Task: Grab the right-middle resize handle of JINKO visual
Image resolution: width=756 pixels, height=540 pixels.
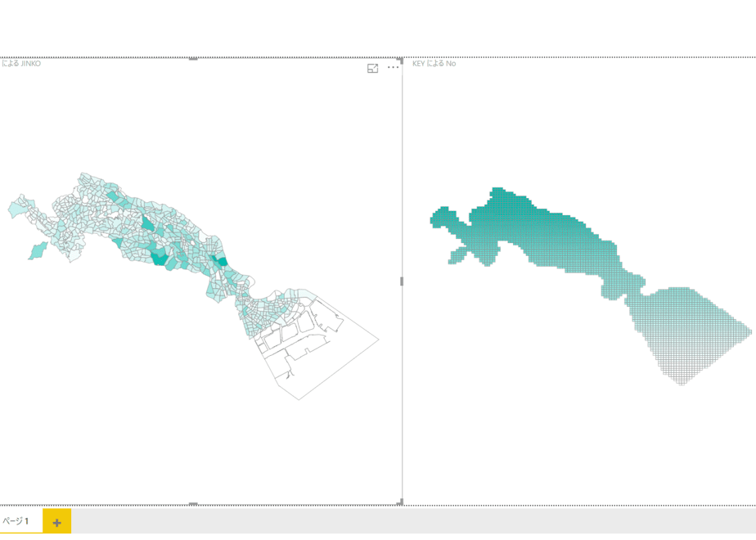Action: pos(402,281)
